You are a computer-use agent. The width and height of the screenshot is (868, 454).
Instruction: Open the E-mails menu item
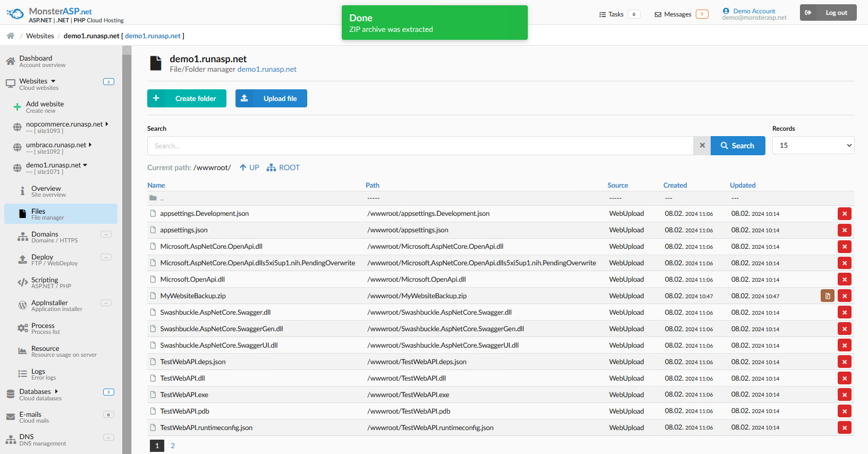(61, 417)
